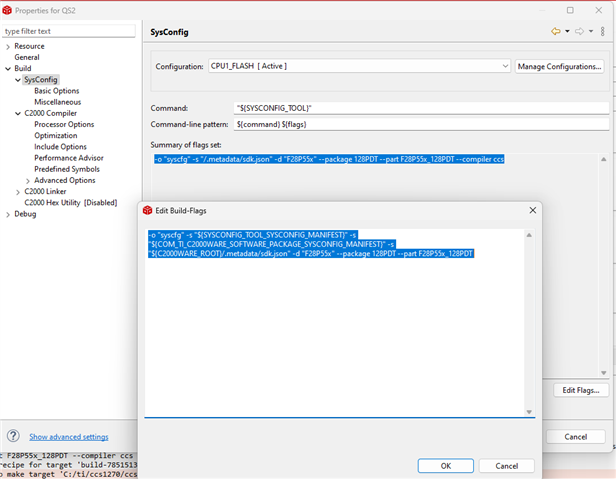Open the forward history dropdown arrow
This screenshot has width=616, height=479.
(x=591, y=31)
